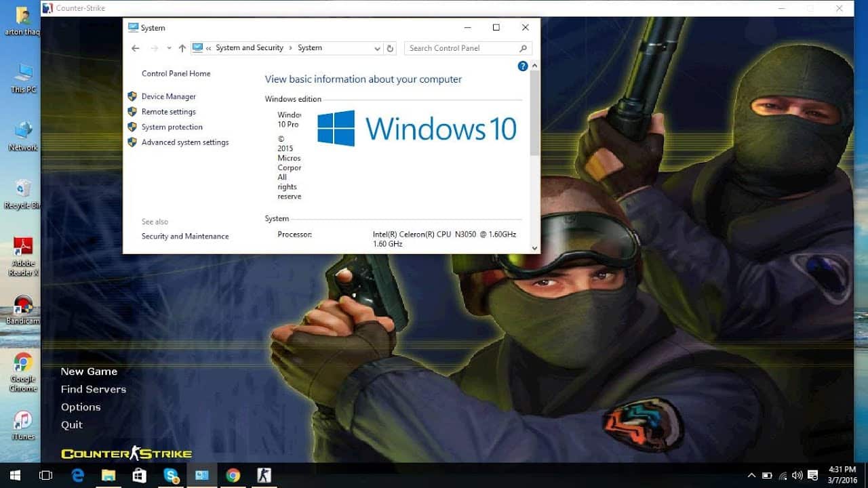868x488 pixels.
Task: Open Skype from the taskbar
Action: click(171, 475)
